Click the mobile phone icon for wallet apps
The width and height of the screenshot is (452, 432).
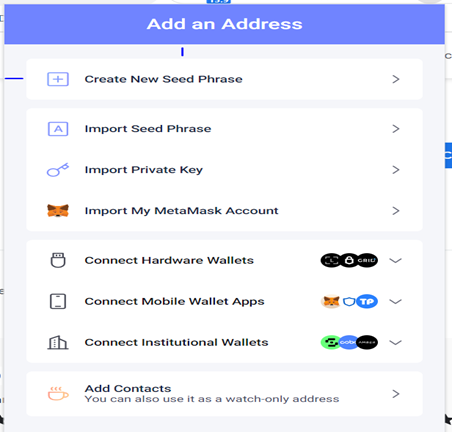(x=58, y=301)
